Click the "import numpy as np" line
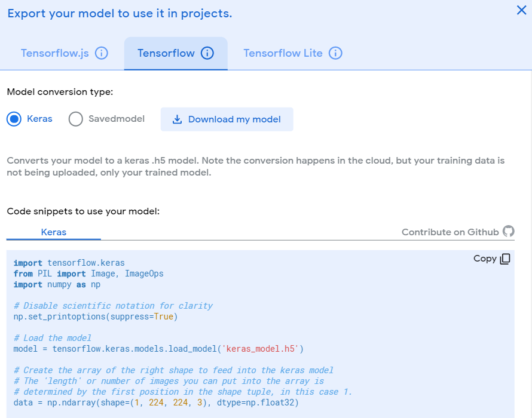 [x=57, y=284]
